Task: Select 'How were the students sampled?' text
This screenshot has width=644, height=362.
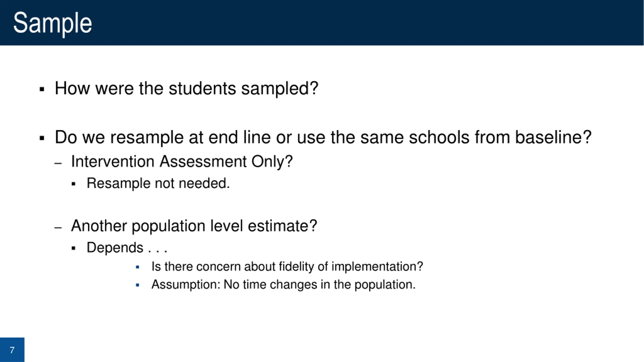Action: tap(187, 88)
